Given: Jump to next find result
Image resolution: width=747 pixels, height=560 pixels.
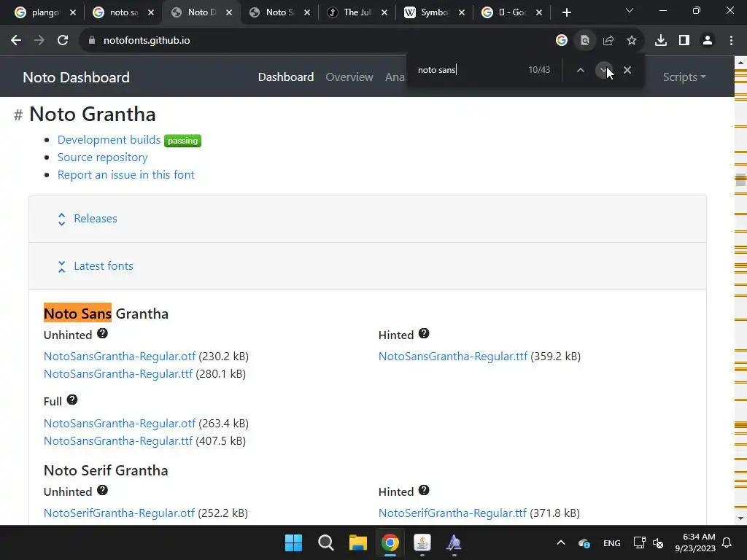Looking at the screenshot, I should tap(603, 70).
